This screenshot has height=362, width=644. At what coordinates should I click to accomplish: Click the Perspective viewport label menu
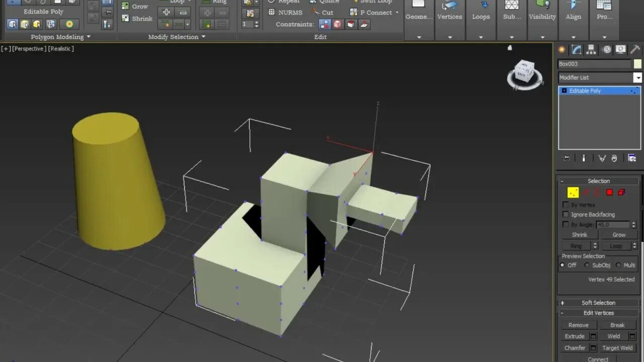tap(29, 49)
